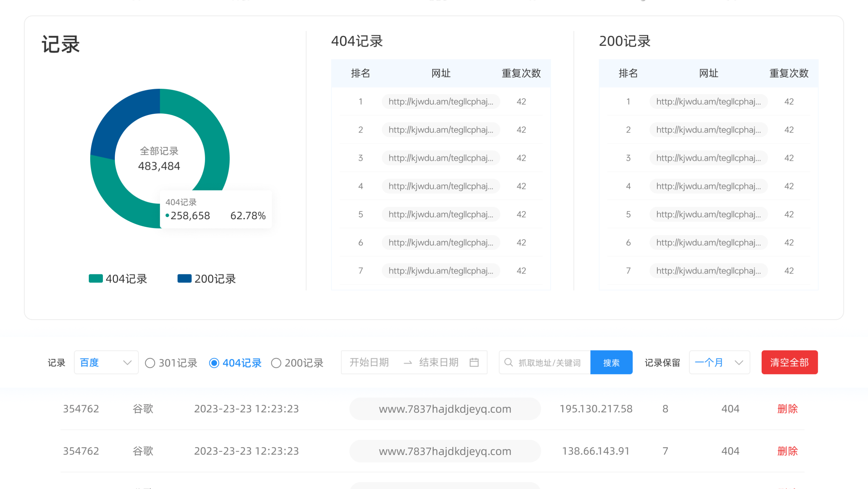This screenshot has width=868, height=489.
Task: Open rank 4 URL in 404记录 table
Action: [x=441, y=186]
